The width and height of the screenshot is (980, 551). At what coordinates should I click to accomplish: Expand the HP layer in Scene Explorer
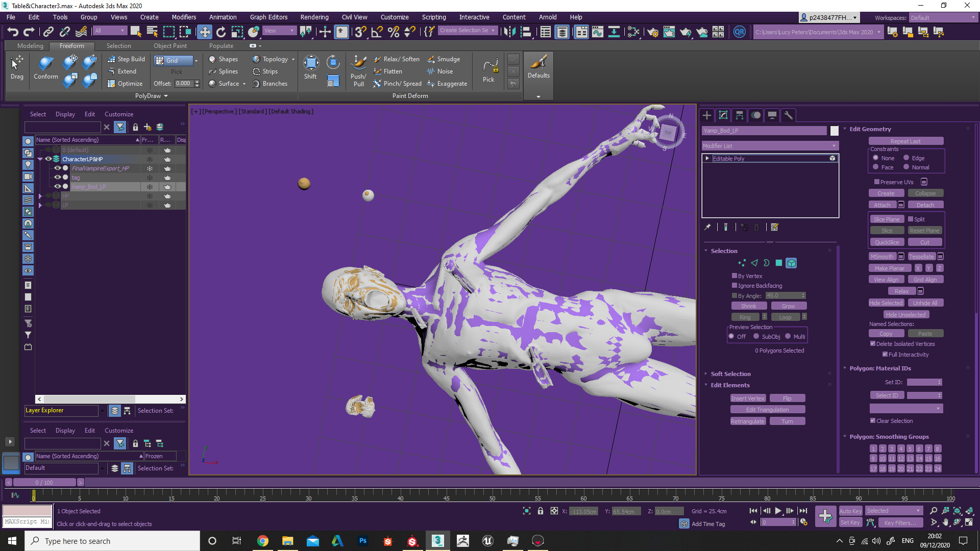coord(40,195)
